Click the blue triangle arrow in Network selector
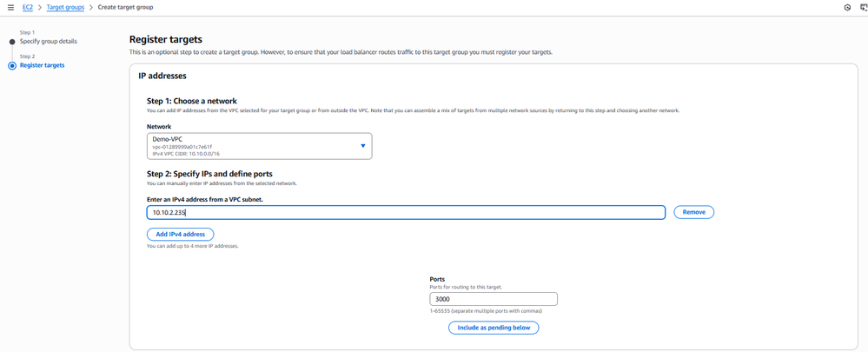Image resolution: width=868 pixels, height=352 pixels. [x=363, y=146]
